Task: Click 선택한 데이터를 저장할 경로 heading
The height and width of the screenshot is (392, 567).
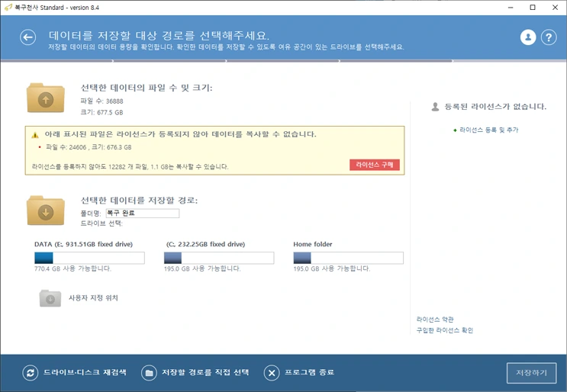Action: 139,200
